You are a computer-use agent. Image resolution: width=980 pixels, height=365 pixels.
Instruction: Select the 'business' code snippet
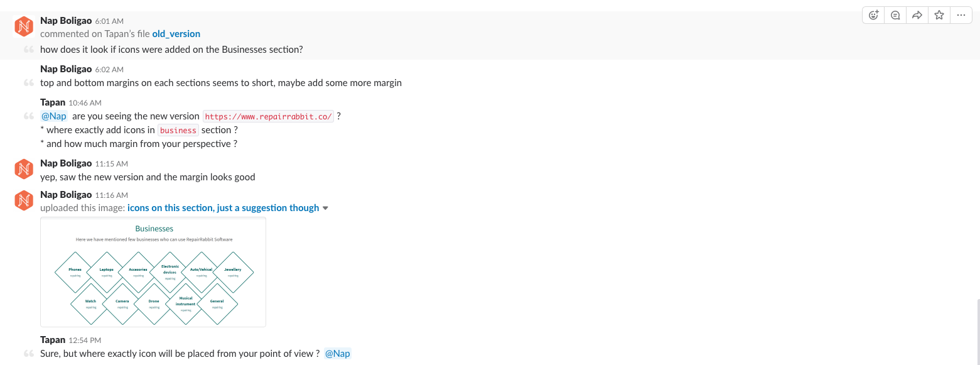(178, 130)
